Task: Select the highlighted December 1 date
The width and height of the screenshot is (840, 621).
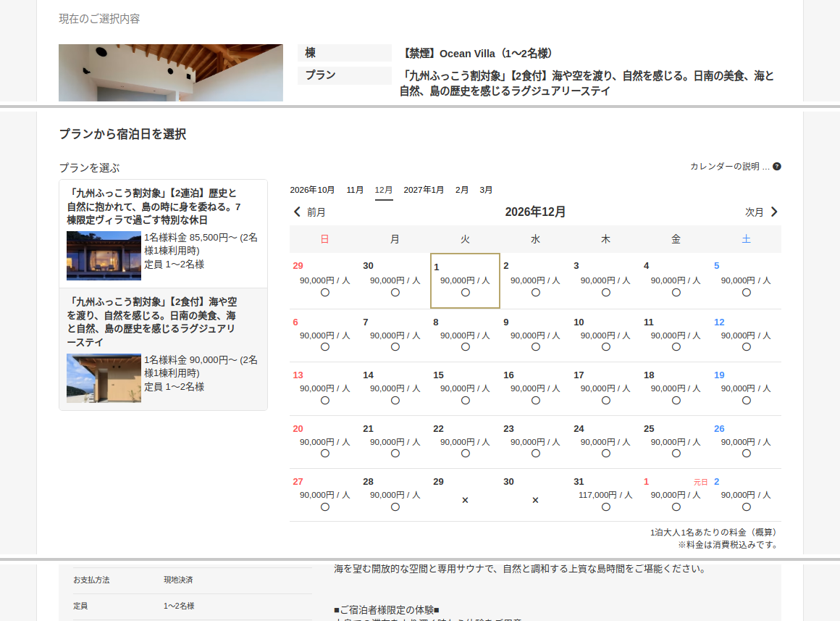Action: point(465,281)
